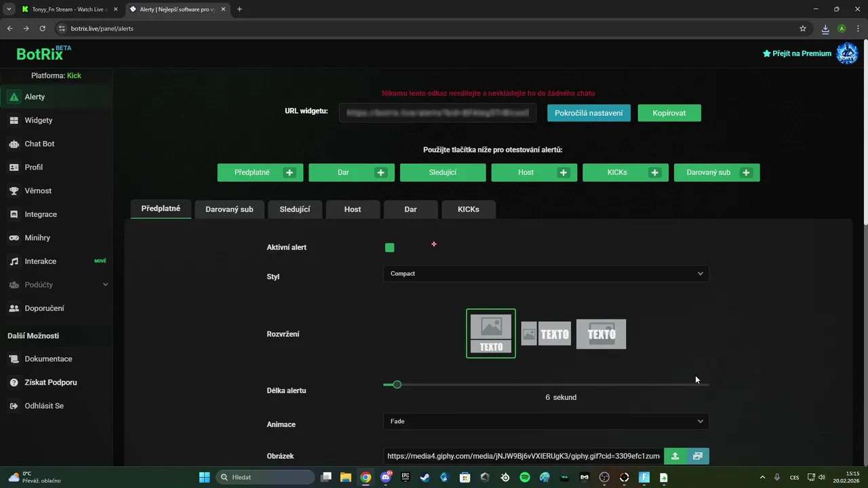This screenshot has width=868, height=488.
Task: Click the BotRix logo
Action: pyautogui.click(x=43, y=54)
